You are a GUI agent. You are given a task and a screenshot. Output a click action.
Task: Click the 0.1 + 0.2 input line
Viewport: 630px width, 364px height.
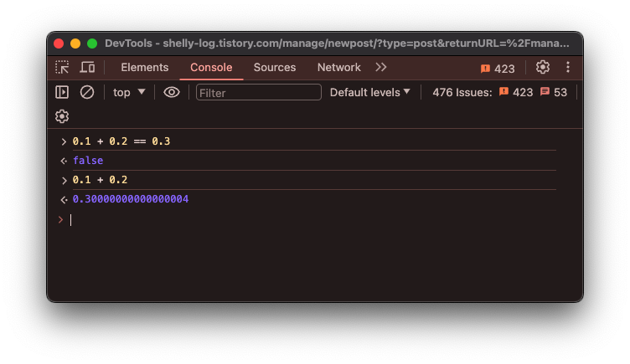point(100,180)
